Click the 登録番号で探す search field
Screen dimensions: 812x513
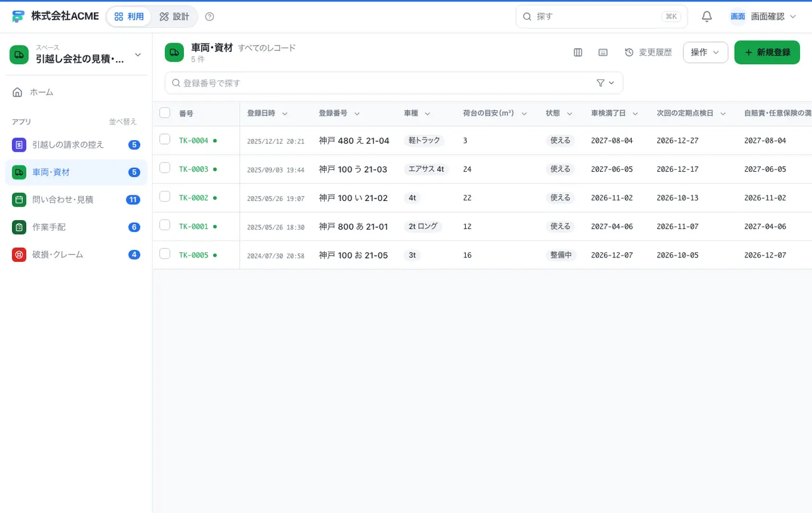coord(394,83)
